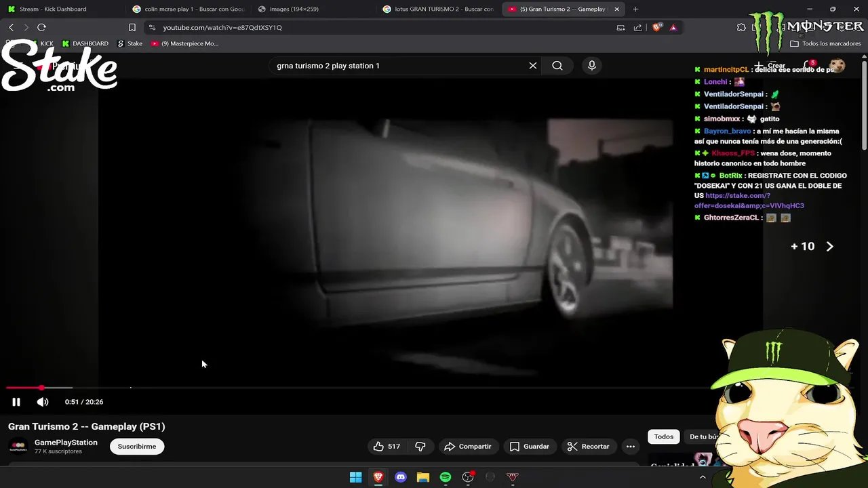Open Spotify from the taskbar
This screenshot has width=868, height=488.
[446, 477]
